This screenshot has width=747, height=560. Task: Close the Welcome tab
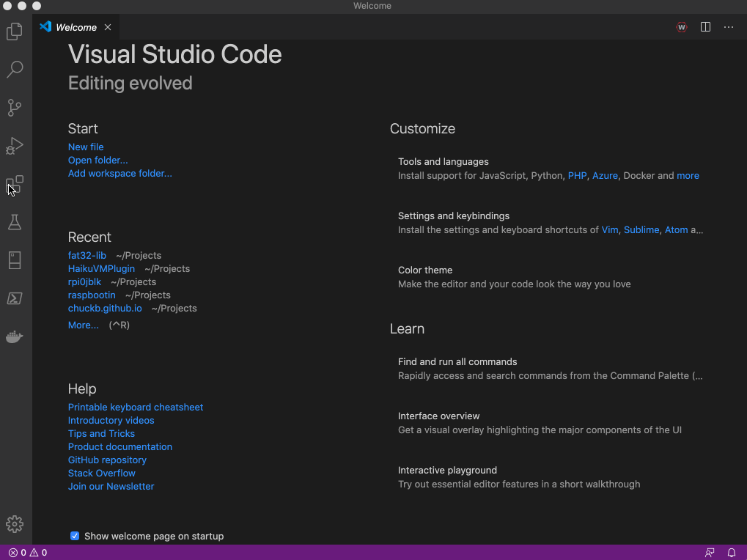108,27
